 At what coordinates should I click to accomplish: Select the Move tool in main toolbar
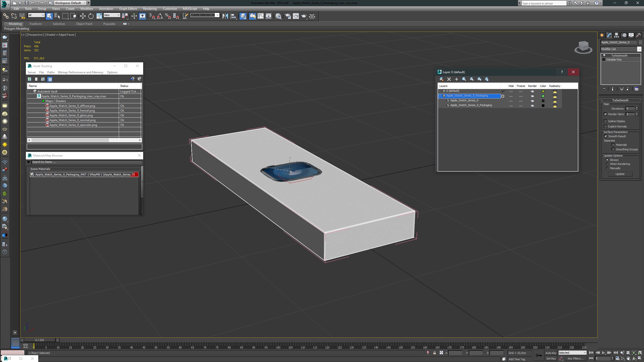coord(83,16)
